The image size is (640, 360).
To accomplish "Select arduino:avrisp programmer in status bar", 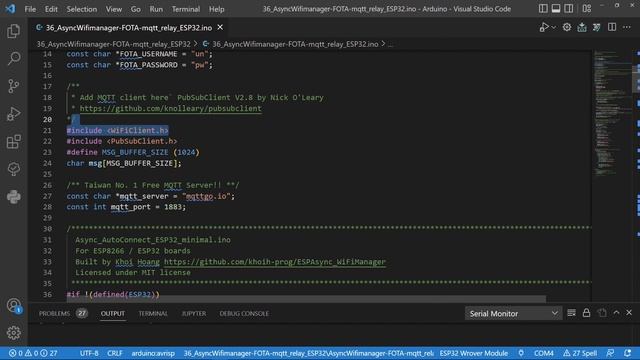I will point(153,353).
